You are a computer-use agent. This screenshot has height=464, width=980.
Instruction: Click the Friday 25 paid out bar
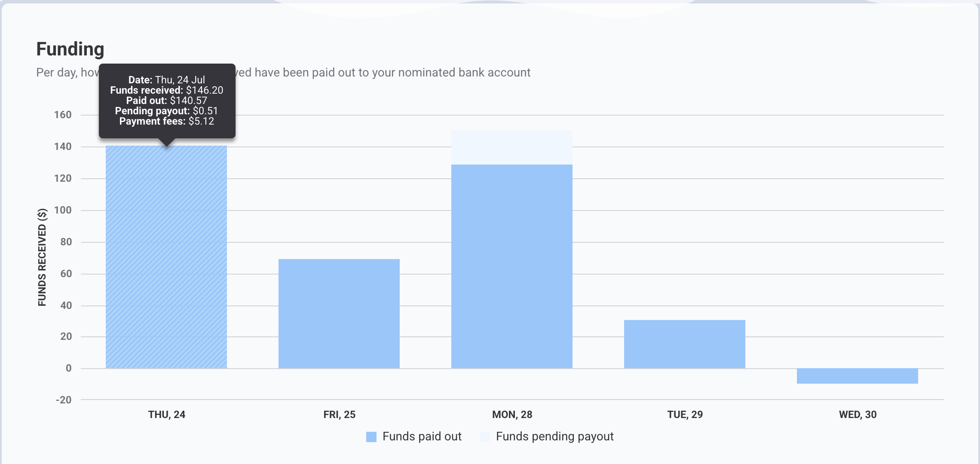339,314
